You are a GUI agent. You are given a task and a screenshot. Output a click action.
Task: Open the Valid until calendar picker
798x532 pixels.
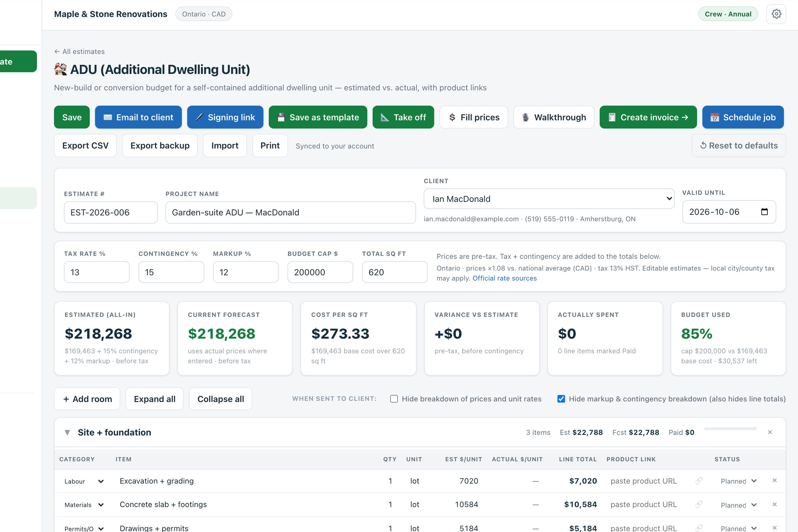[764, 212]
